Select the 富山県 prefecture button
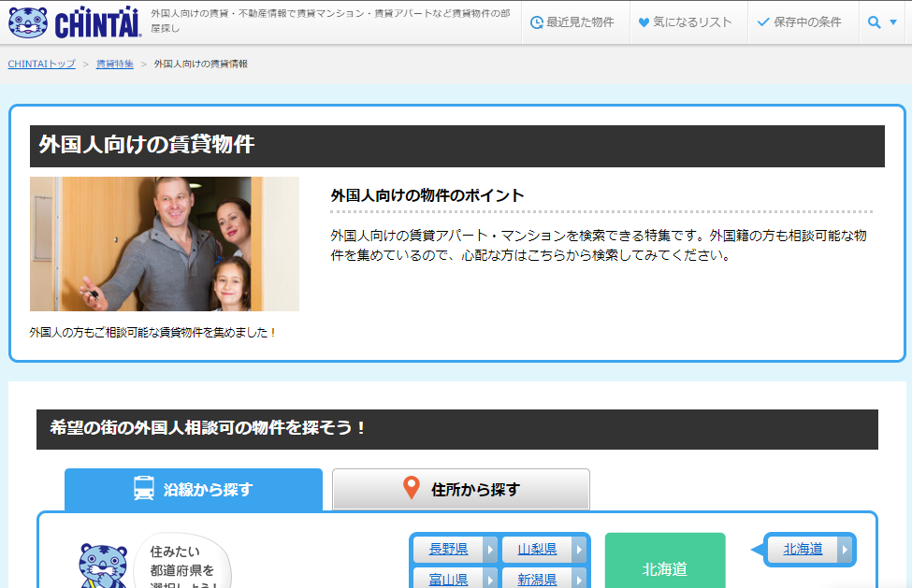Viewport: 912px width, 588px height. coord(450,579)
